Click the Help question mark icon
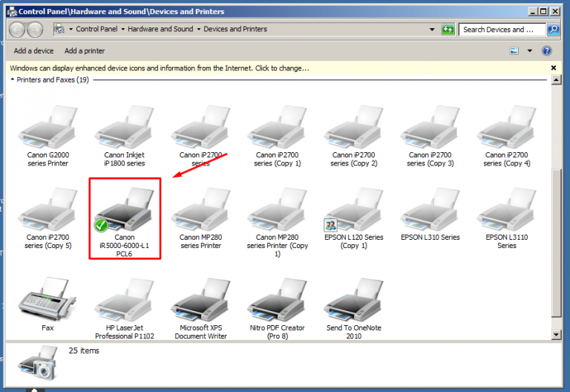This screenshot has height=392, width=570. (546, 51)
